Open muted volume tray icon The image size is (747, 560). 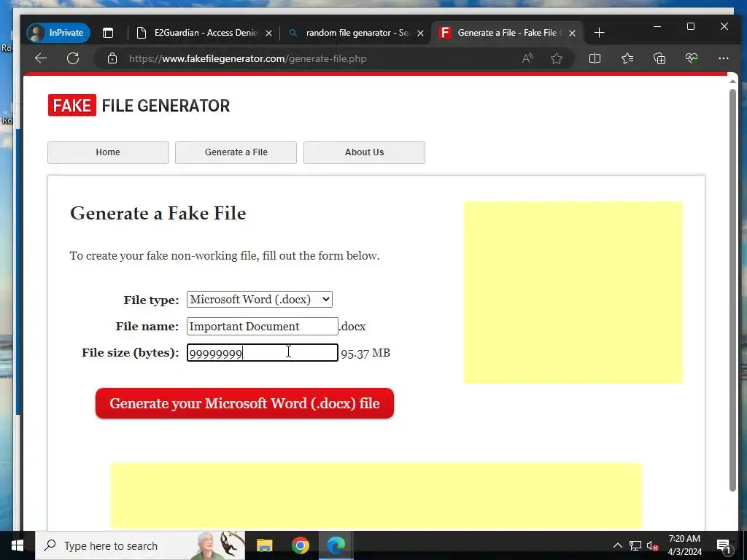[x=652, y=545]
